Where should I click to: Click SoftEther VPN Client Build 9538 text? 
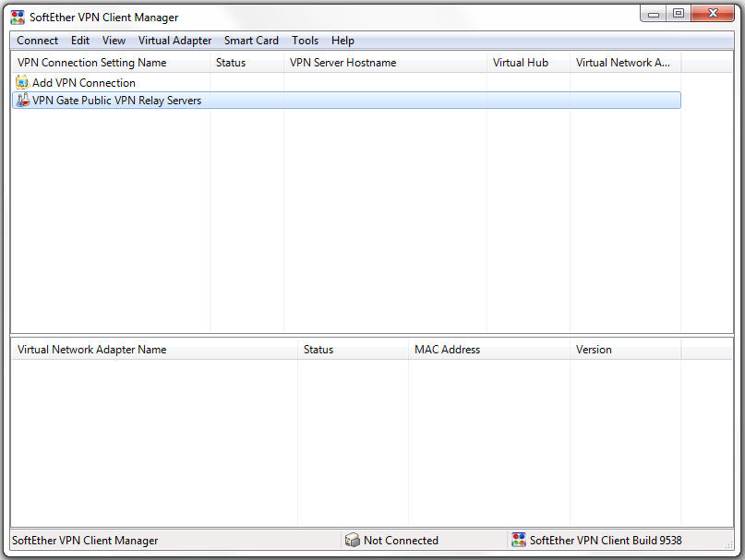tap(606, 540)
